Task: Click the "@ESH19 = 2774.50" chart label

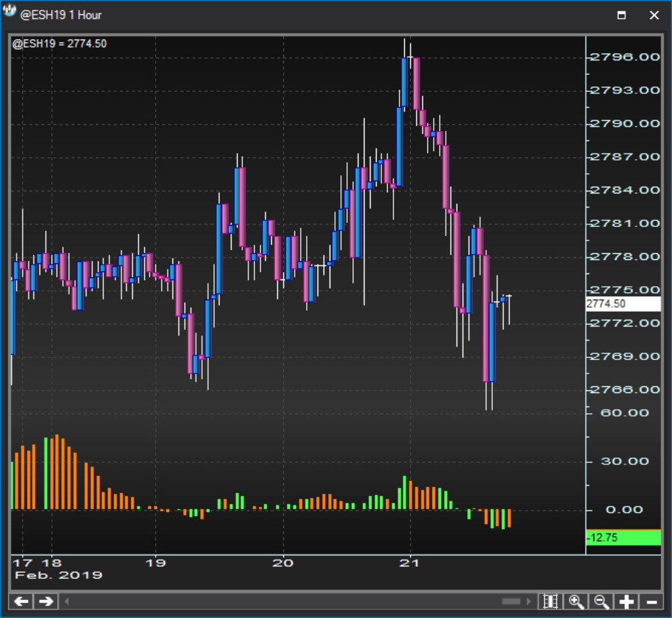Action: click(x=60, y=44)
